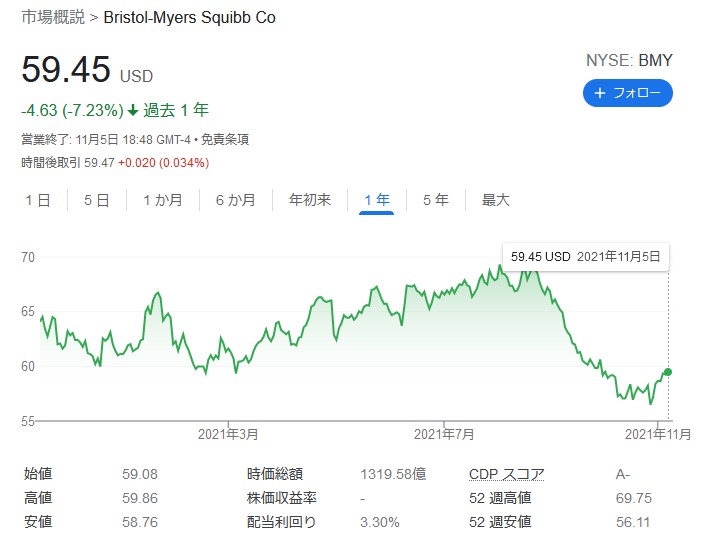
Task: Select the 1年 range tab
Action: [x=377, y=200]
